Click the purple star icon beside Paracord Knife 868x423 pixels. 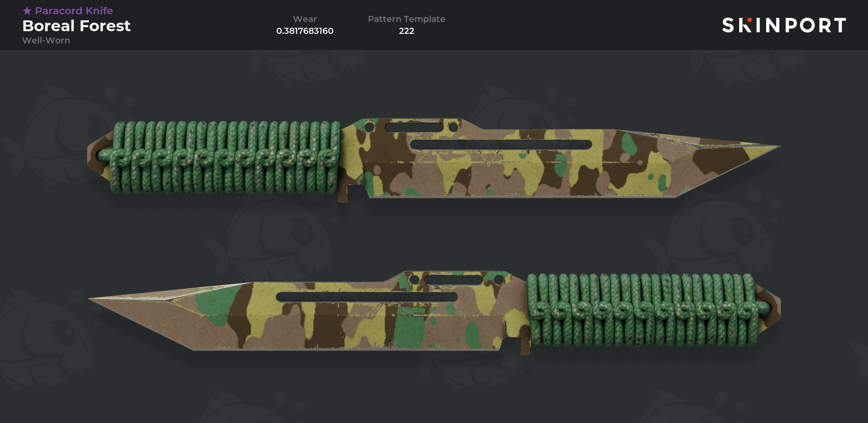pos(27,11)
